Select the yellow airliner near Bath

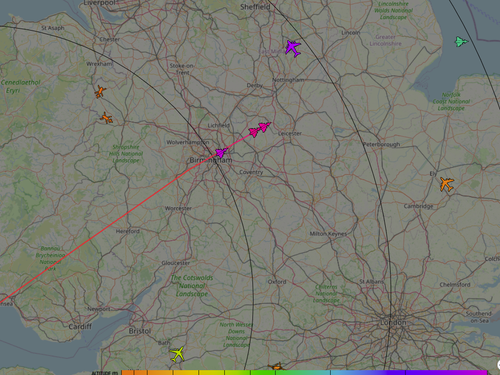point(177,354)
